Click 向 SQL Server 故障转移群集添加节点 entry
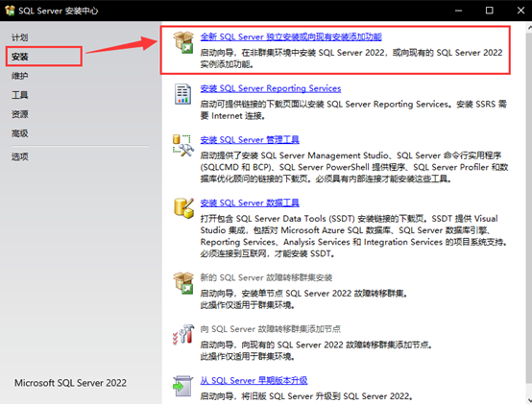 271,329
